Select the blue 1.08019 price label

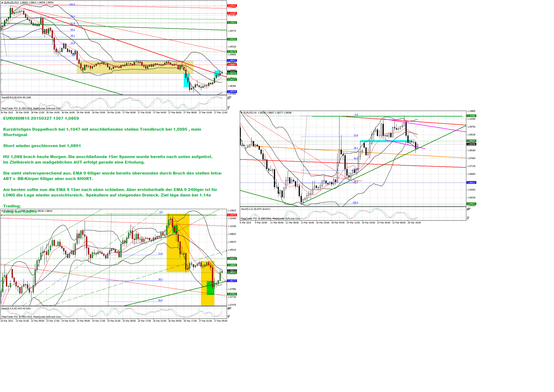[x=232, y=92]
